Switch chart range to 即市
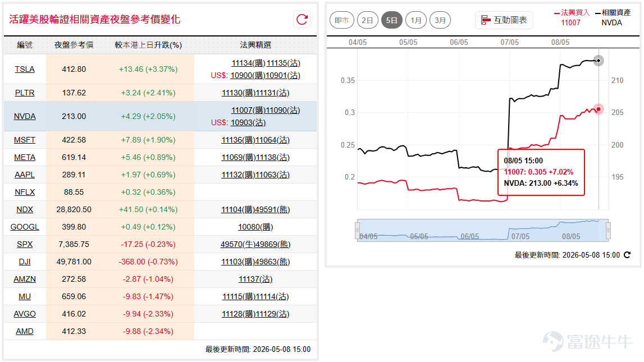644x362 pixels. pos(342,20)
